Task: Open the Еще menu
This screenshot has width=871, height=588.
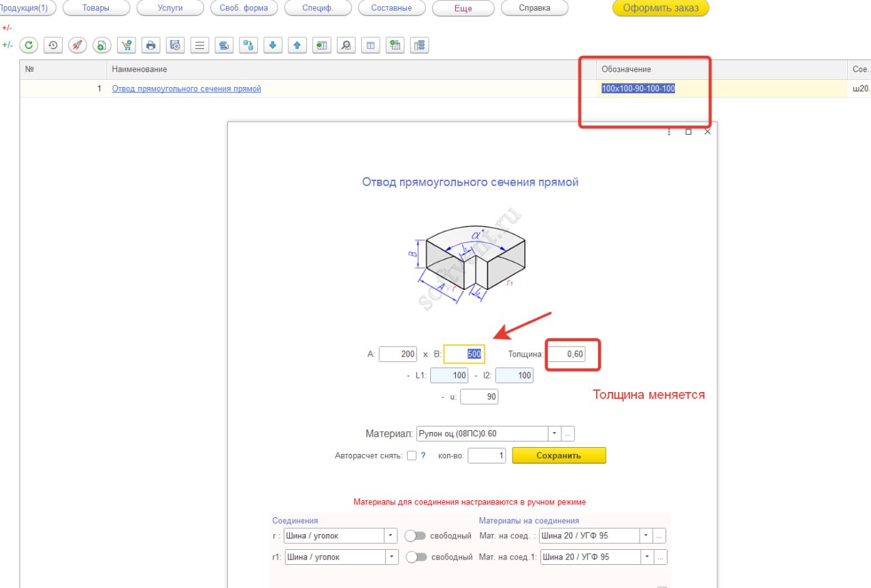Action: [x=463, y=8]
